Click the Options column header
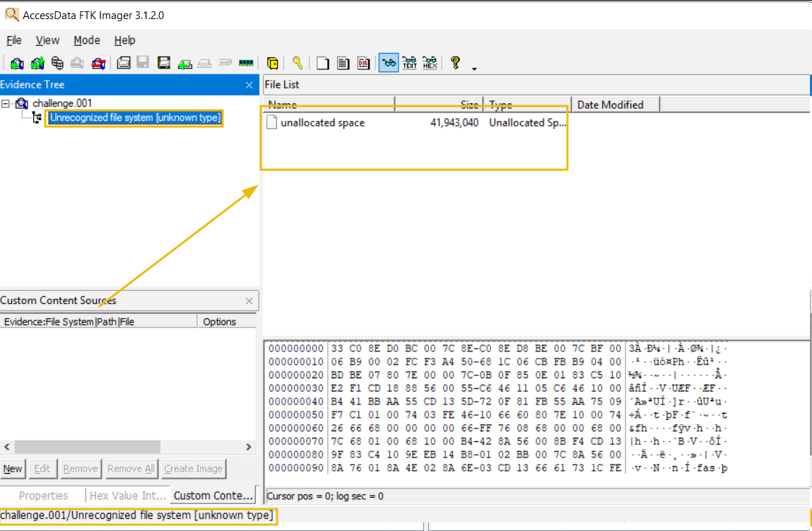This screenshot has height=531, width=812. [x=227, y=322]
